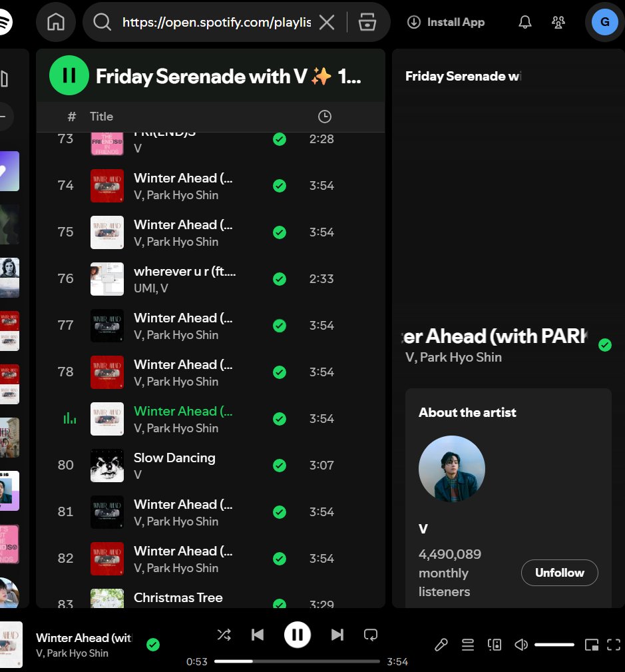
Task: Sort tracks by duration clock column
Action: pyautogui.click(x=324, y=116)
